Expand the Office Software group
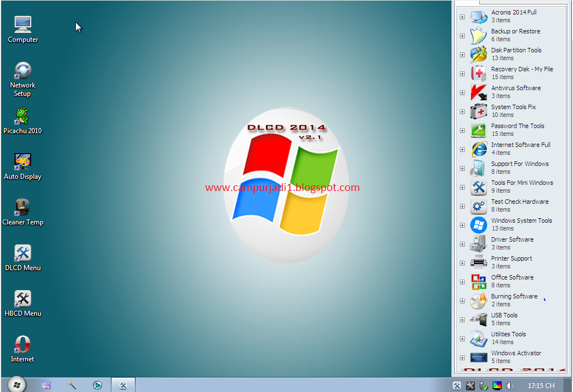 point(462,282)
